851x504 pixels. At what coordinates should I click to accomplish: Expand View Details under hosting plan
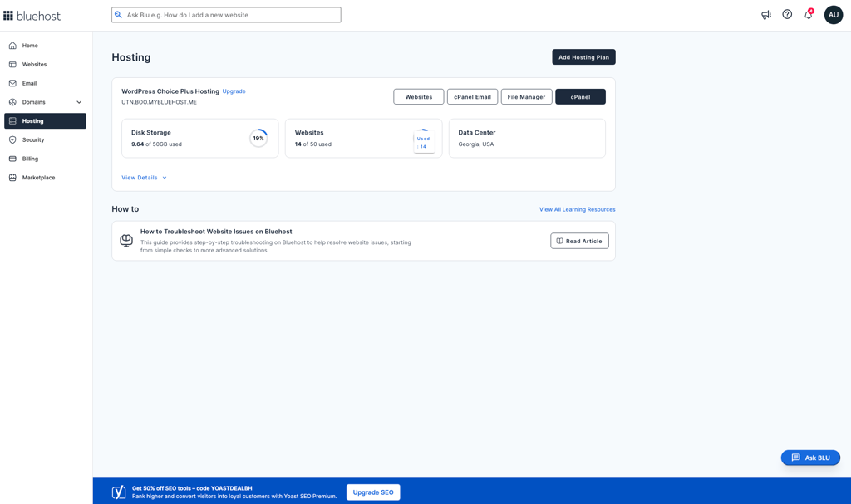pos(144,178)
